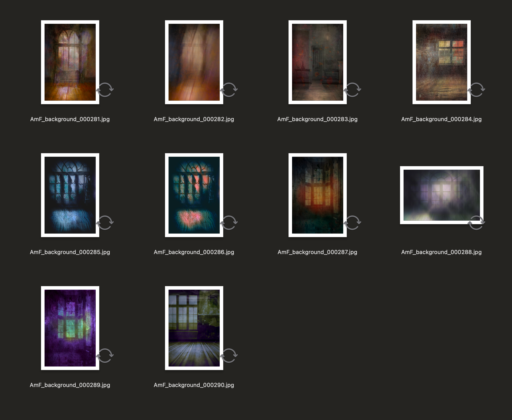Image resolution: width=512 pixels, height=420 pixels.
Task: Click the filename AmF_background_000287.jpg
Action: pos(317,252)
